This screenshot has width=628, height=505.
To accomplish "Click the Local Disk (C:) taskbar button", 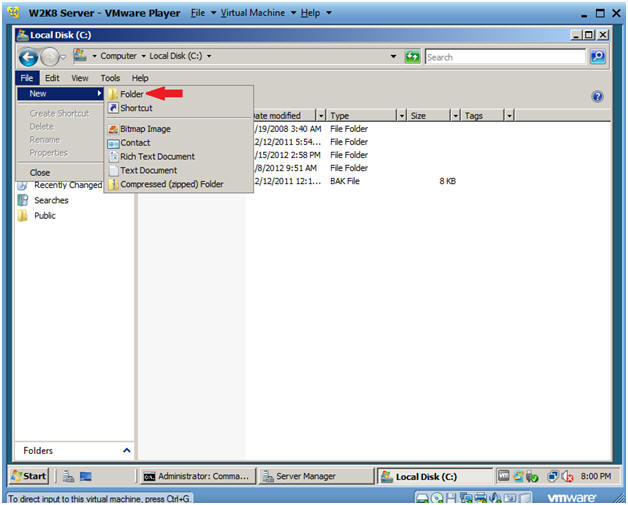I will [435, 477].
